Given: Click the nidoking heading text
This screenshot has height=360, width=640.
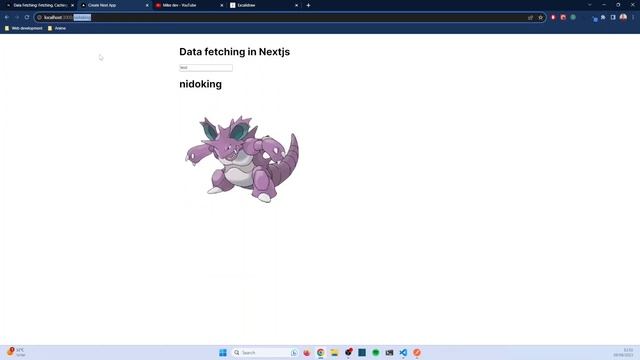Looking at the screenshot, I should [200, 84].
